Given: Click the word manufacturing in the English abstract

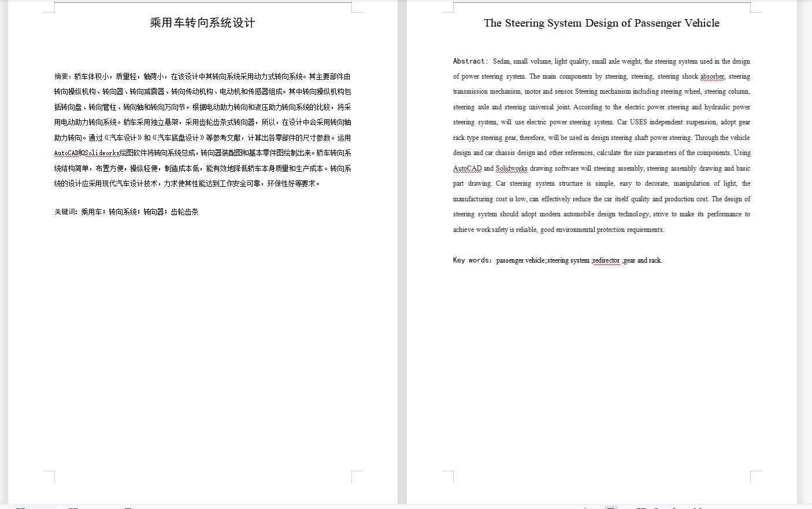Looking at the screenshot, I should pos(473,199).
